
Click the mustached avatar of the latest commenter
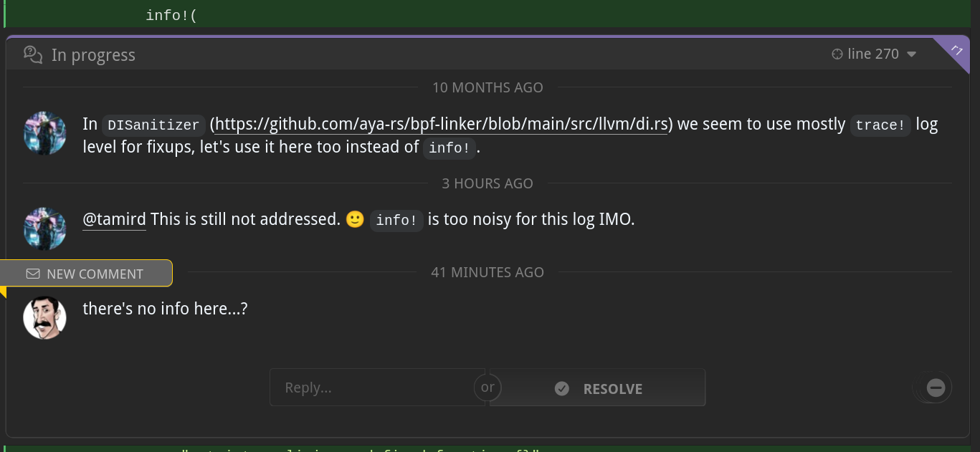click(45, 318)
